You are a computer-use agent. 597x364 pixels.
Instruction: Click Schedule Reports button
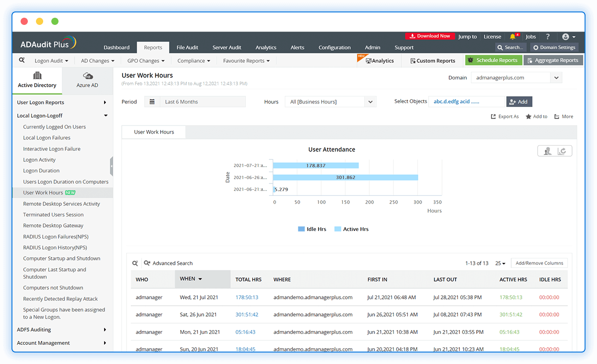tap(493, 60)
